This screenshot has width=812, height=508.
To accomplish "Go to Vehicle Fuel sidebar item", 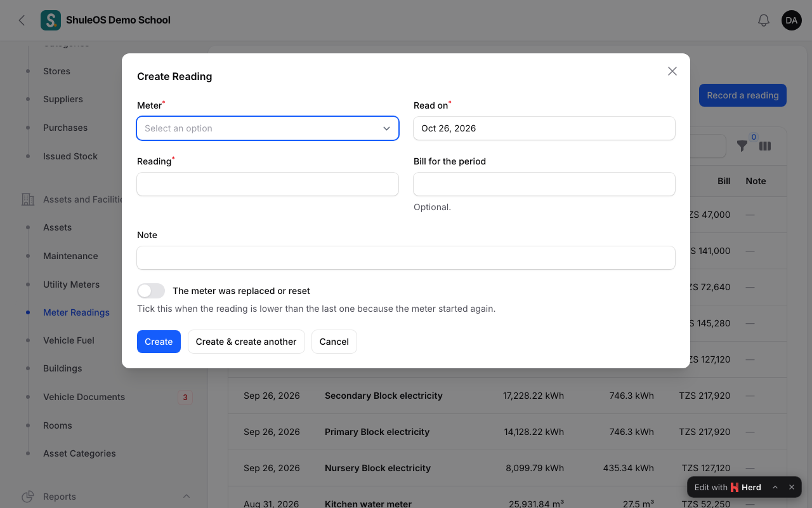I will click(x=69, y=340).
